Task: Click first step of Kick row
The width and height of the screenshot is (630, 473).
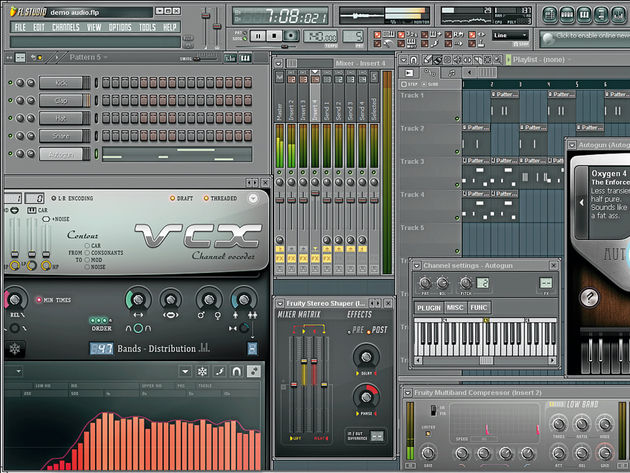Action: (x=106, y=83)
